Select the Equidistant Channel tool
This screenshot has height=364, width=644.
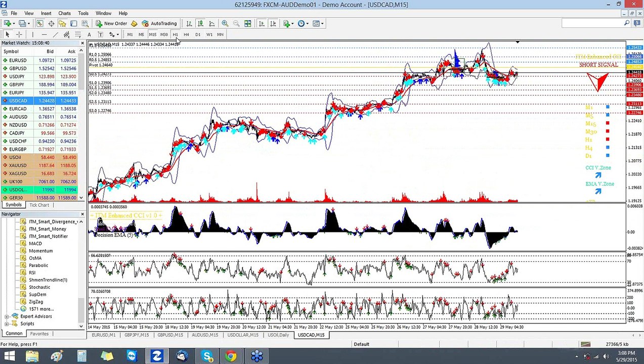pyautogui.click(x=67, y=34)
